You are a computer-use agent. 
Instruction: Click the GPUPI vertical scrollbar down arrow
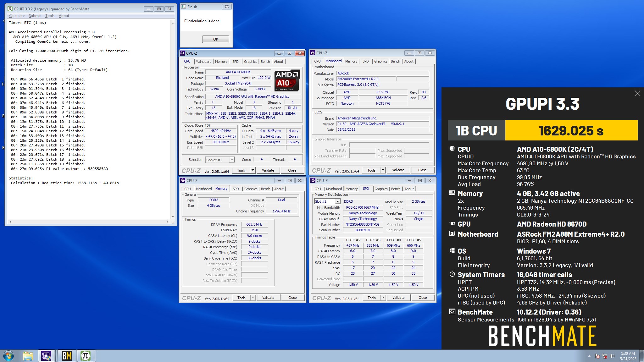click(x=173, y=217)
